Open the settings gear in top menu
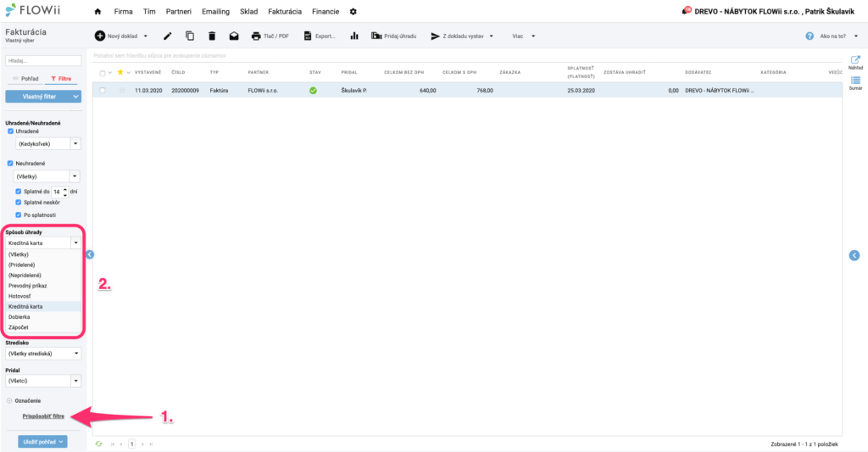Image resolution: width=868 pixels, height=452 pixels. point(353,12)
